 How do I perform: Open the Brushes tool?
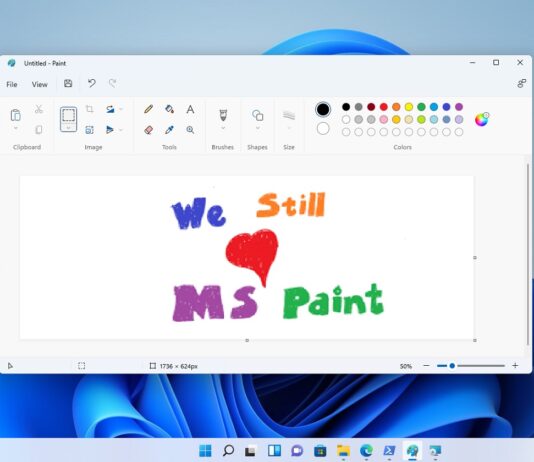tap(223, 115)
